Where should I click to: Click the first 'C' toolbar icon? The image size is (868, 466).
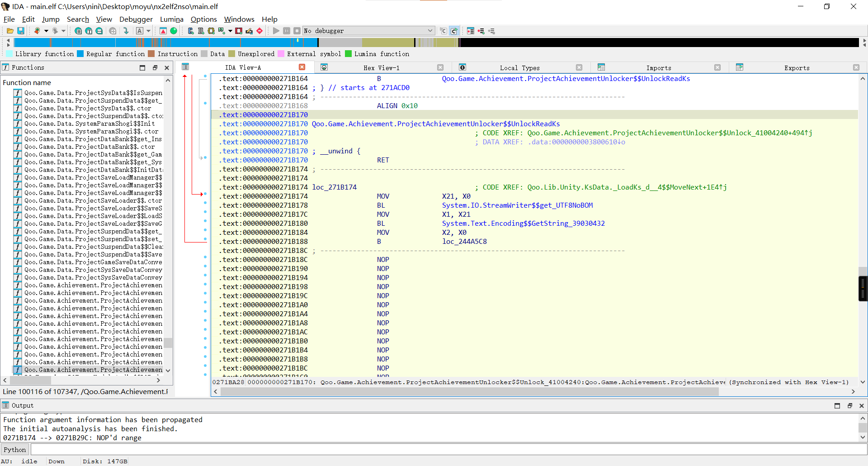click(443, 31)
